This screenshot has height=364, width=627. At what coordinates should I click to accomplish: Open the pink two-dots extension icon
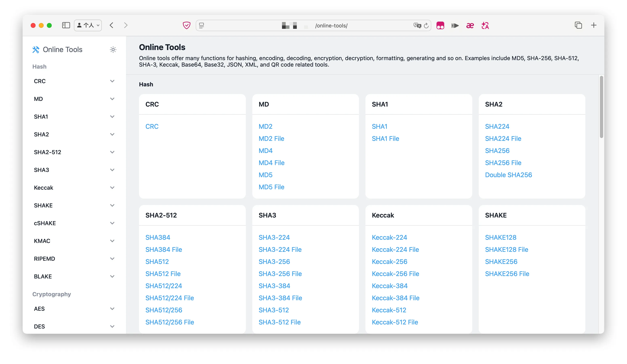pyautogui.click(x=440, y=25)
